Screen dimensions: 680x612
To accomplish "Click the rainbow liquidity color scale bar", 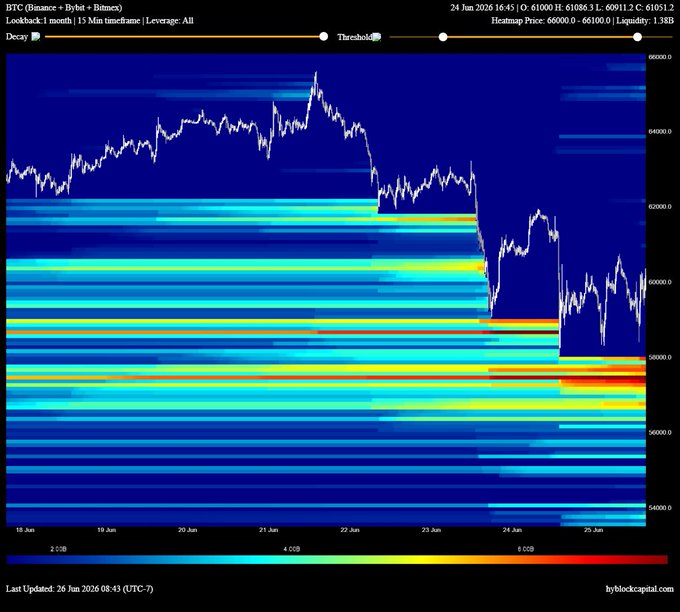I will (337, 560).
